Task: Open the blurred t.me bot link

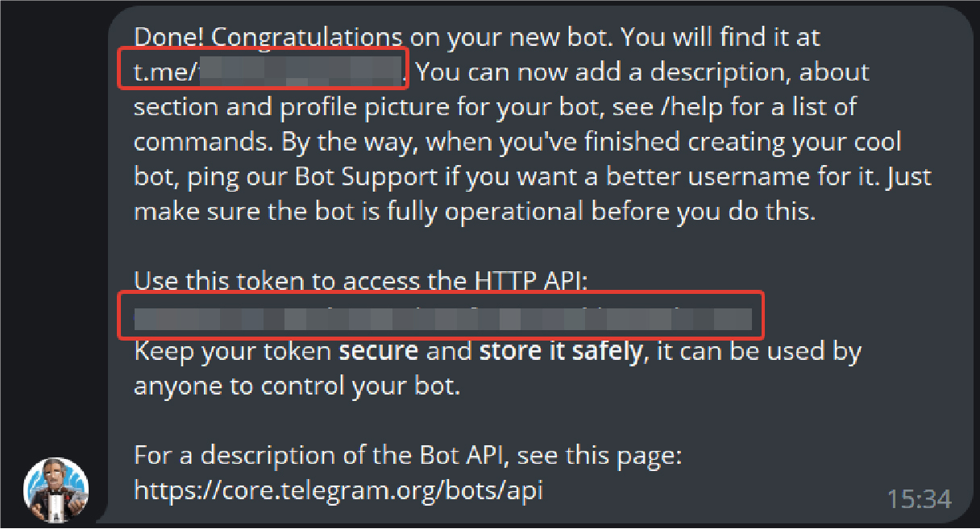Action: (x=268, y=72)
